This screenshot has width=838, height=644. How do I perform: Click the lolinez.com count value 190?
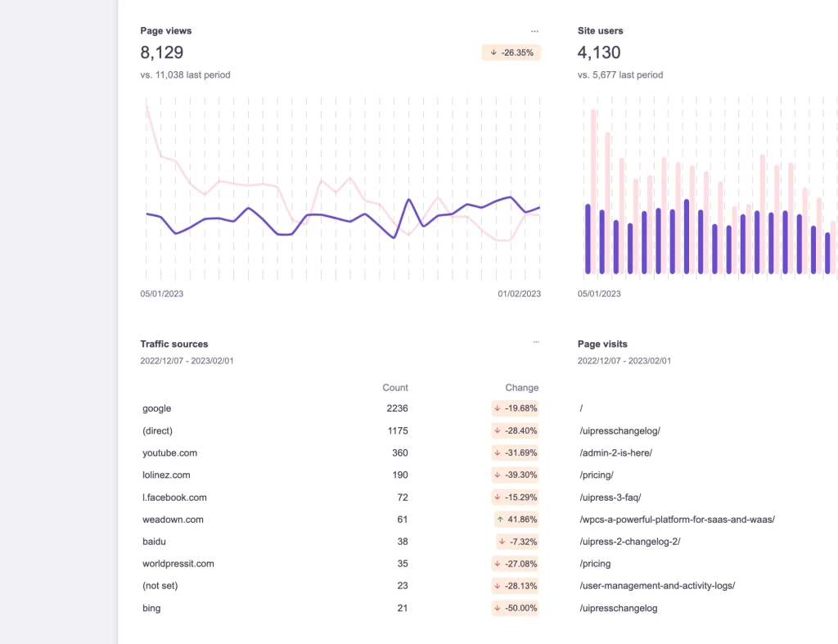click(x=399, y=475)
